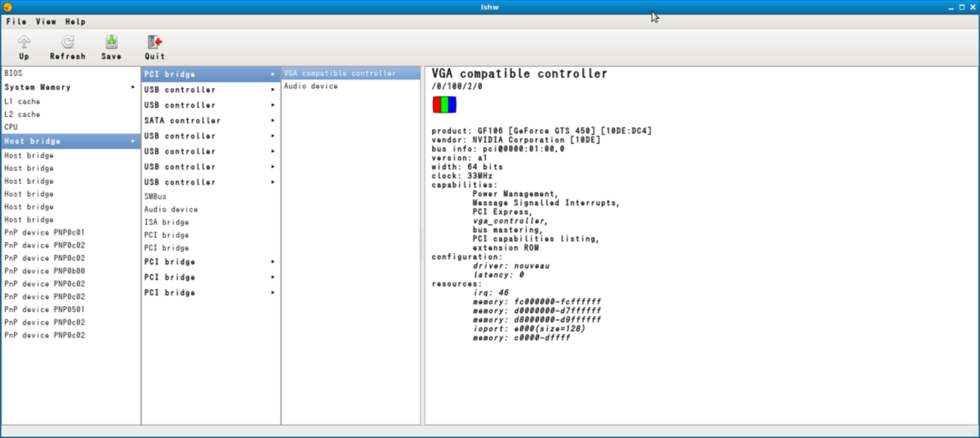Choose the SMBus device
This screenshot has height=438, width=980.
click(155, 197)
